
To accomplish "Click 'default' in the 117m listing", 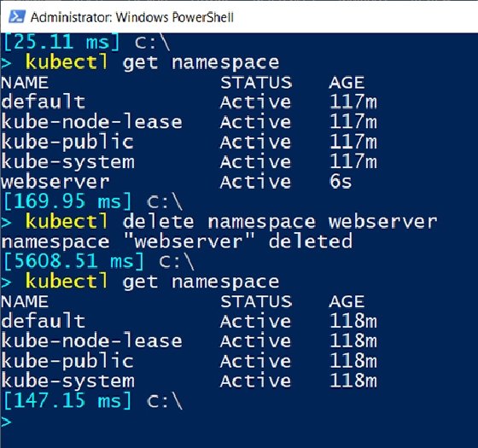I will [43, 102].
